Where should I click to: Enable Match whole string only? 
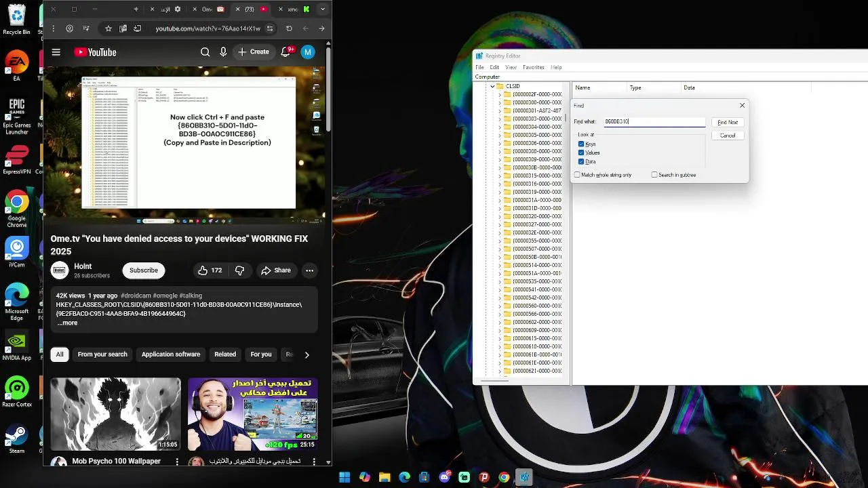tap(577, 175)
